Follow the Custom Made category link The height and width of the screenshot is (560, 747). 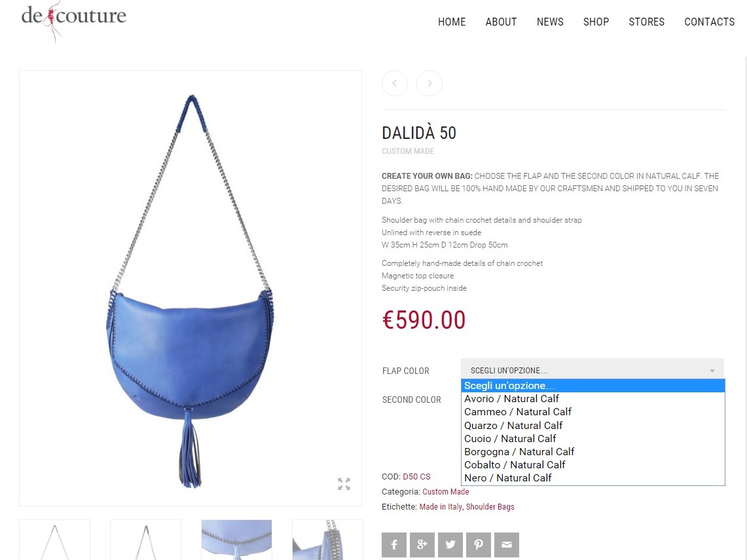click(x=445, y=491)
